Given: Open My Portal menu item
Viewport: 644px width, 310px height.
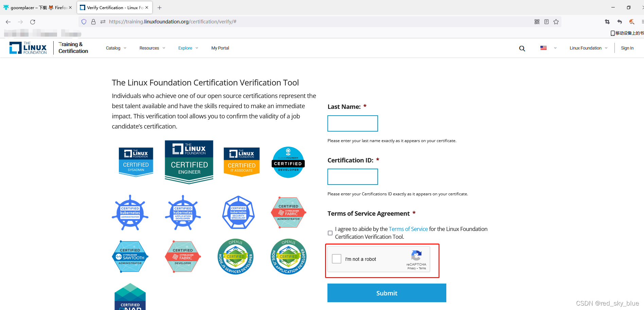Looking at the screenshot, I should [220, 48].
